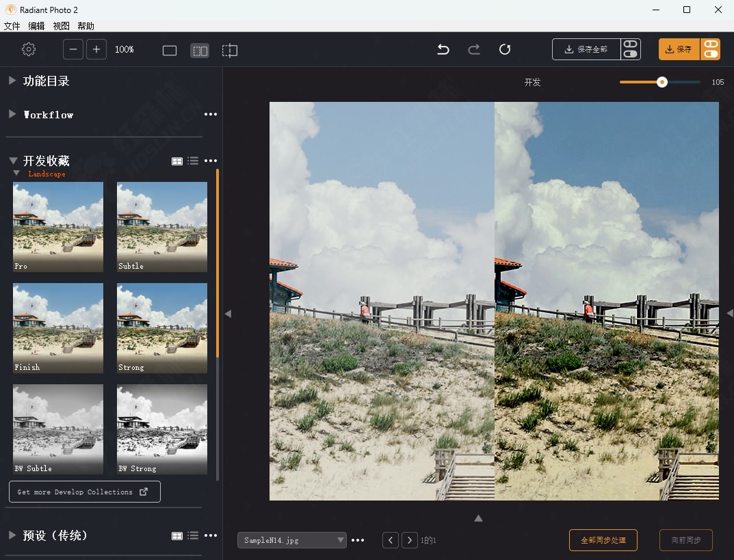Image resolution: width=734 pixels, height=560 pixels.
Task: Select side-by-side split compare view
Action: coord(200,51)
